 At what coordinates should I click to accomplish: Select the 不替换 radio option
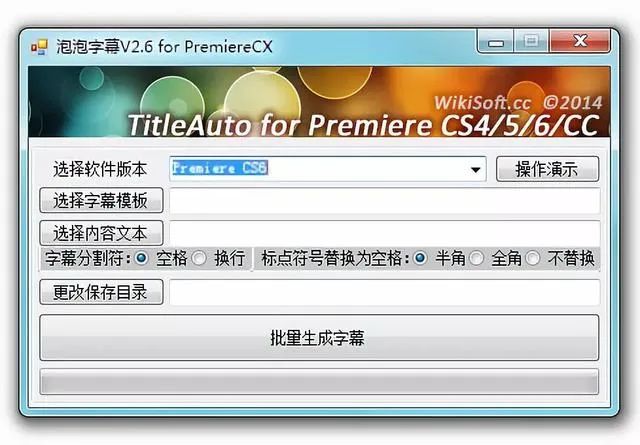pos(533,258)
